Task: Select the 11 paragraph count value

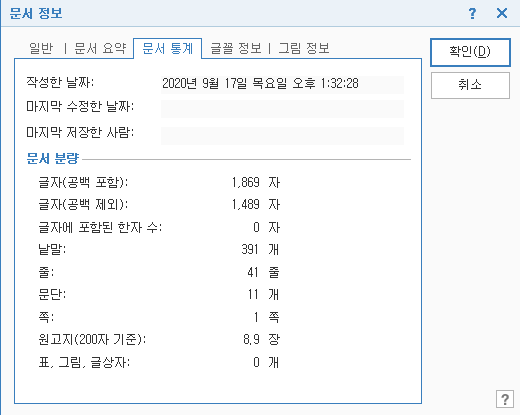Action: pos(253,294)
